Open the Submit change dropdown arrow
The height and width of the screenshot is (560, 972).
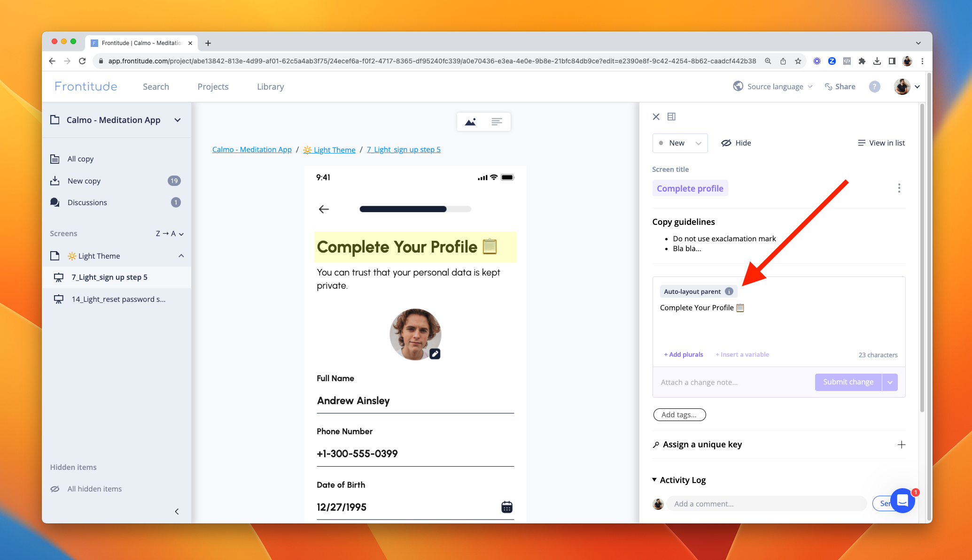(890, 382)
